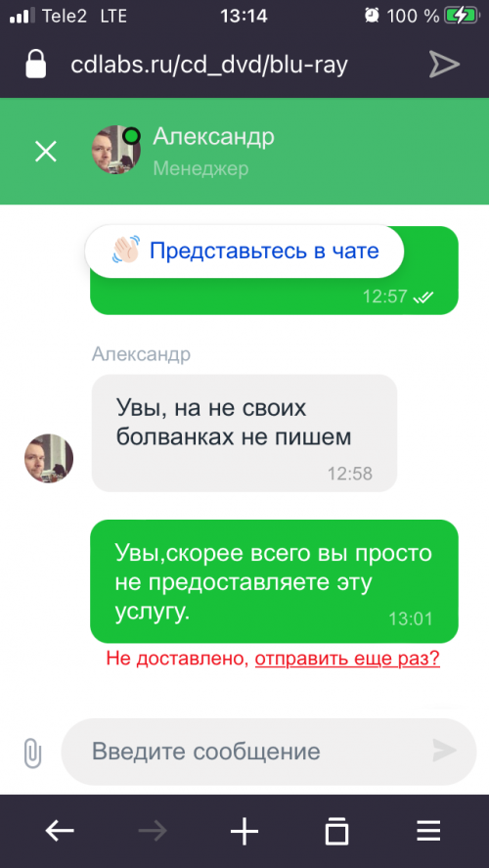Go back with the browser back arrow
The image size is (489, 868).
coord(60,832)
